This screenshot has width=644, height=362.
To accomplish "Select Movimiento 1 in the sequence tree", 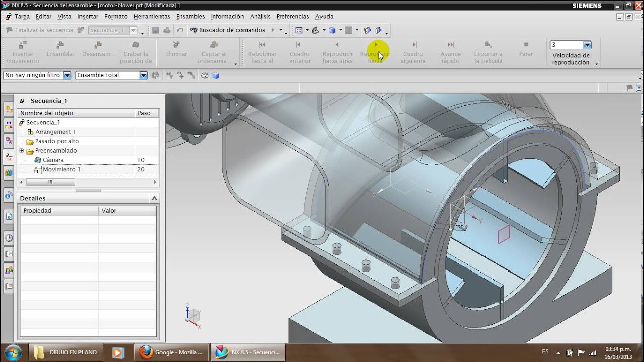I will pos(61,169).
